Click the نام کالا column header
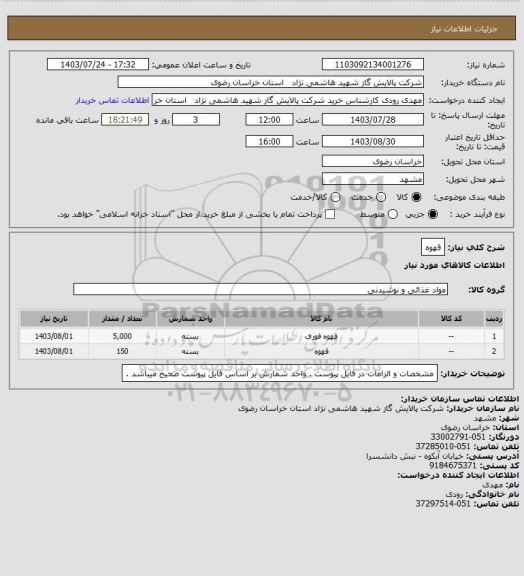Screen dimensions: 524x576 322,318
